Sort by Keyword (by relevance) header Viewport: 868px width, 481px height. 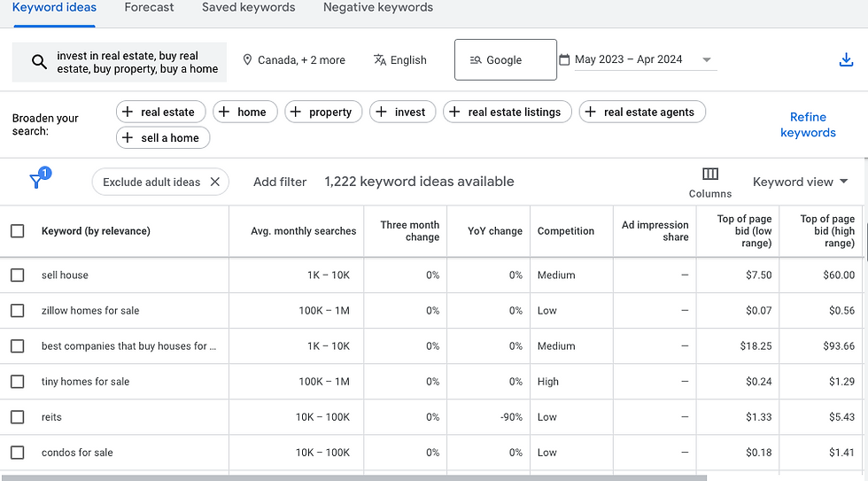tap(96, 231)
